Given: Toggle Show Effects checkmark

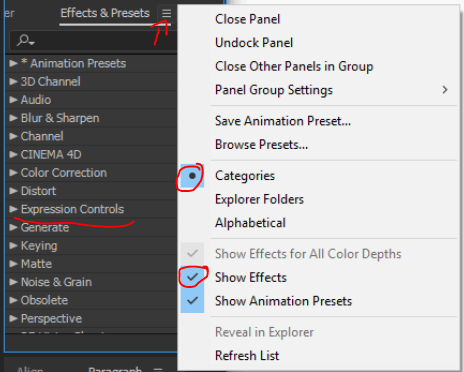Looking at the screenshot, I should [192, 277].
